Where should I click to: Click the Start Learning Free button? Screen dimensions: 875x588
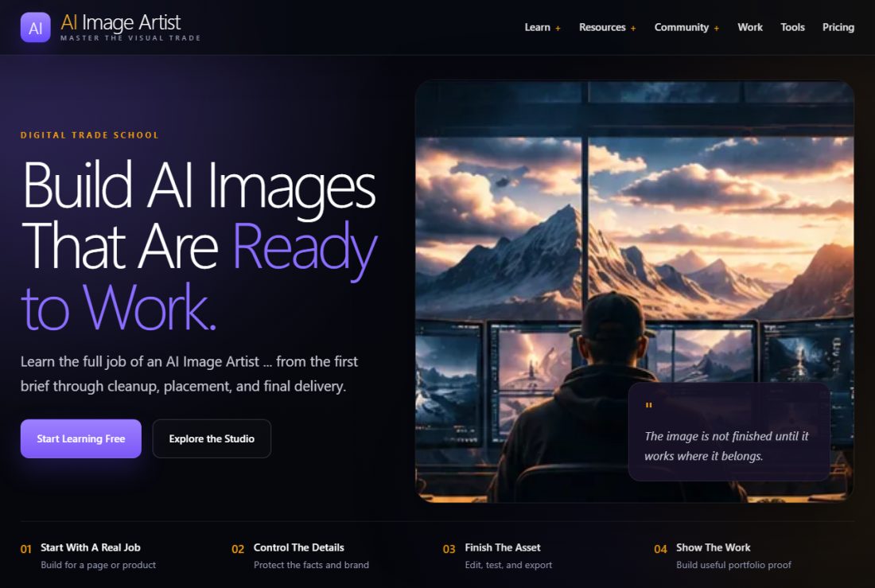[x=81, y=439]
